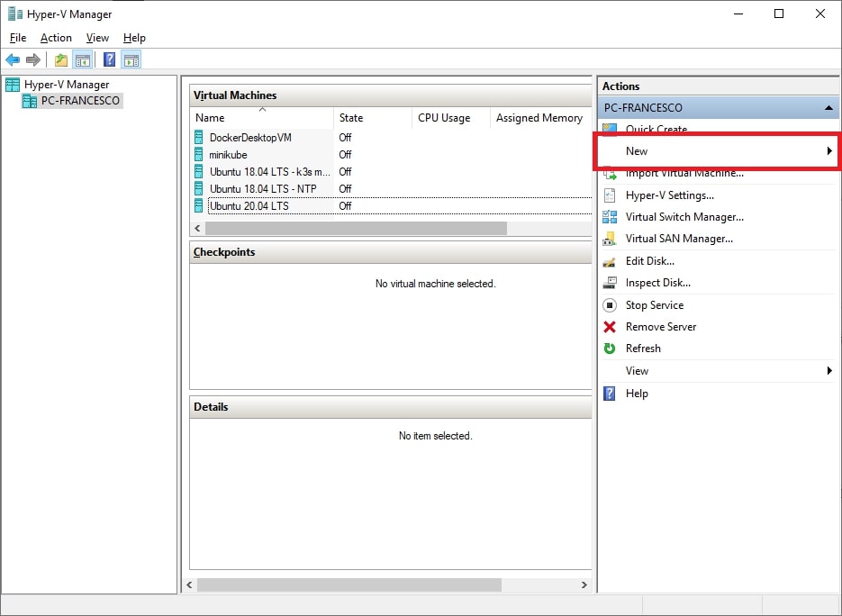Click the Virtual Switch Manager icon

click(610, 217)
